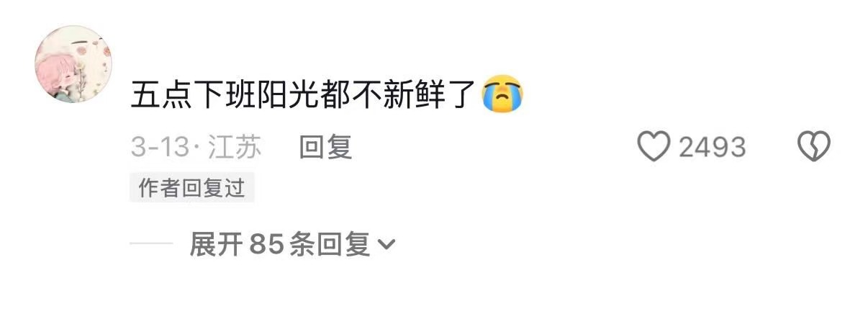Like the comment with the heart icon
The height and width of the screenshot is (309, 868).
pos(654,147)
